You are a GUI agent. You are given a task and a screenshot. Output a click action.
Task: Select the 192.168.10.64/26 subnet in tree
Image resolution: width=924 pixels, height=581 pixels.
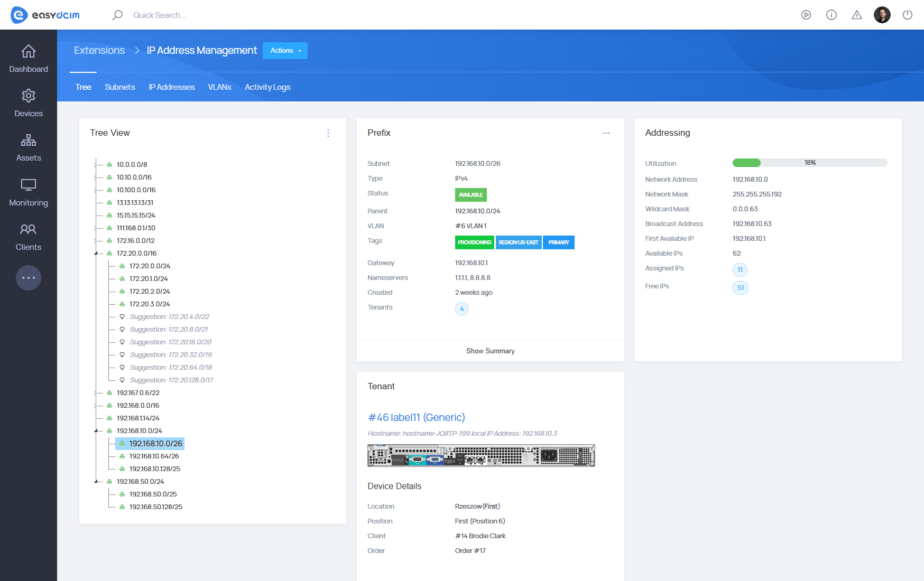pos(154,456)
